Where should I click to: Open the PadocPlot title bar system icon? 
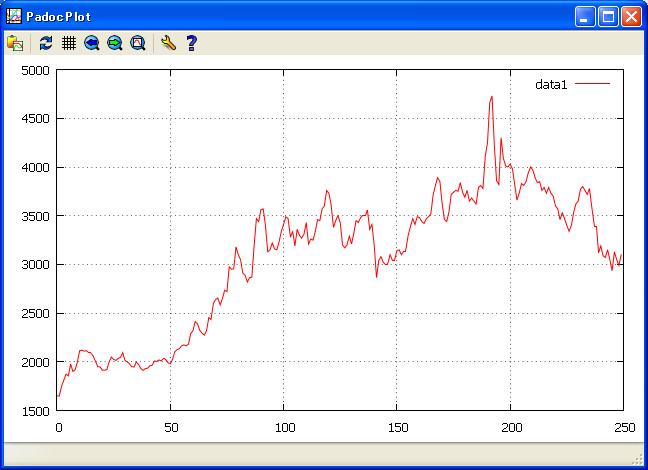13,16
